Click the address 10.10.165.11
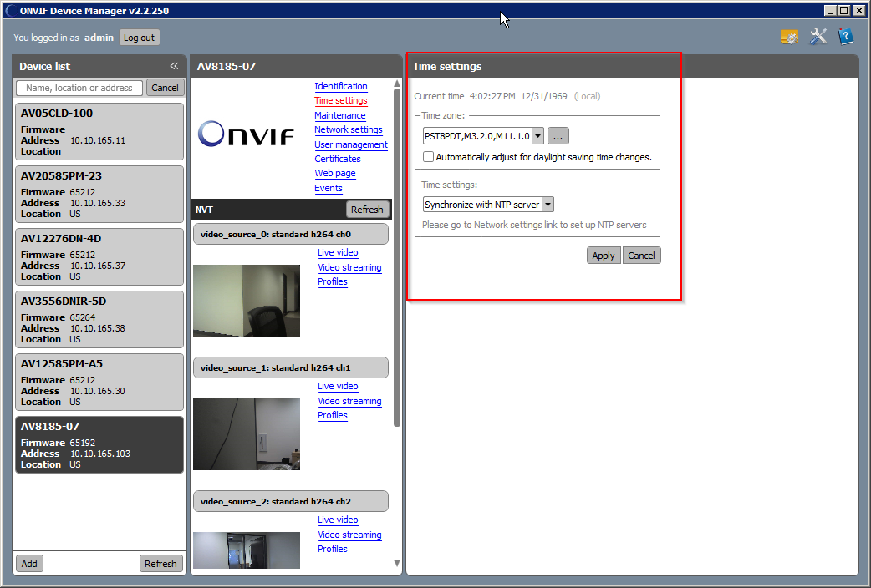The image size is (871, 588). 98,140
